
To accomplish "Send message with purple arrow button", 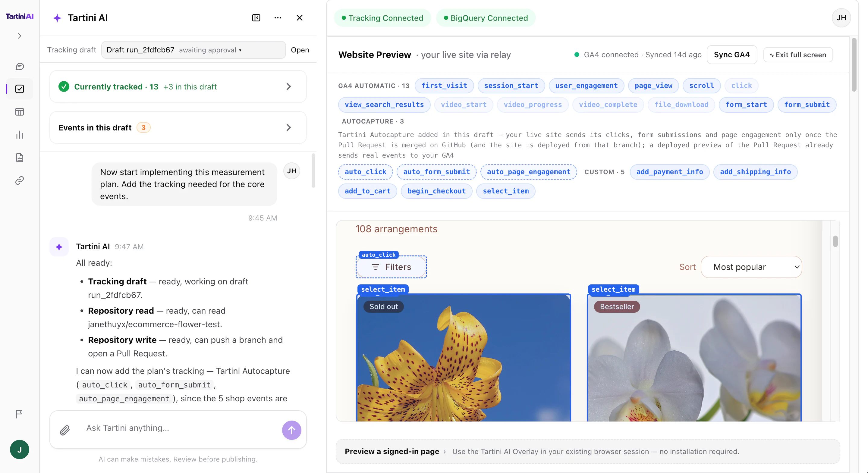I will tap(291, 430).
